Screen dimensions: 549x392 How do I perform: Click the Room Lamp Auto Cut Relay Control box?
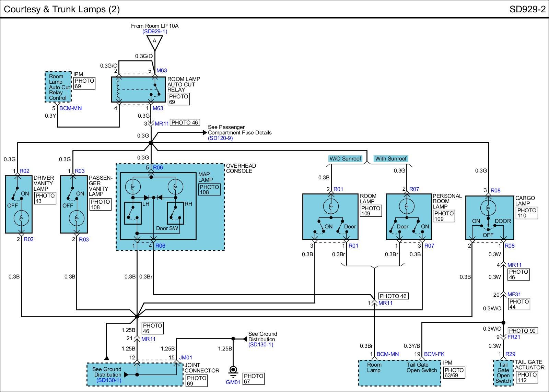[x=58, y=87]
